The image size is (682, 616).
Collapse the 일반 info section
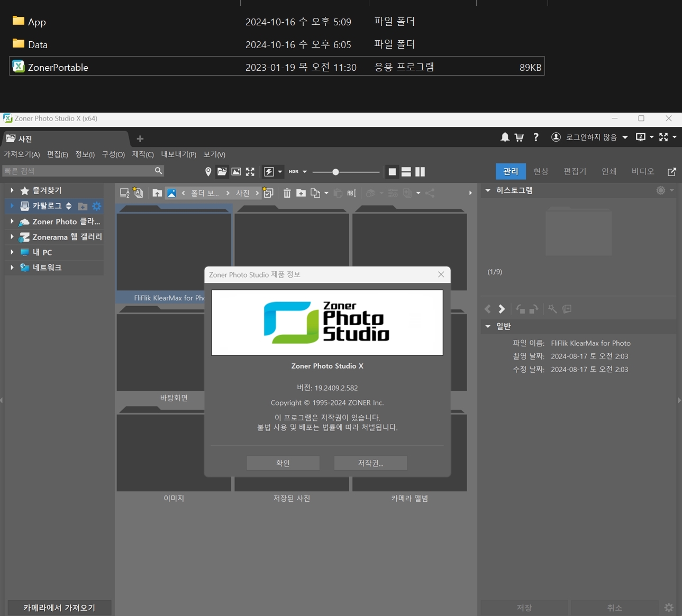(488, 326)
